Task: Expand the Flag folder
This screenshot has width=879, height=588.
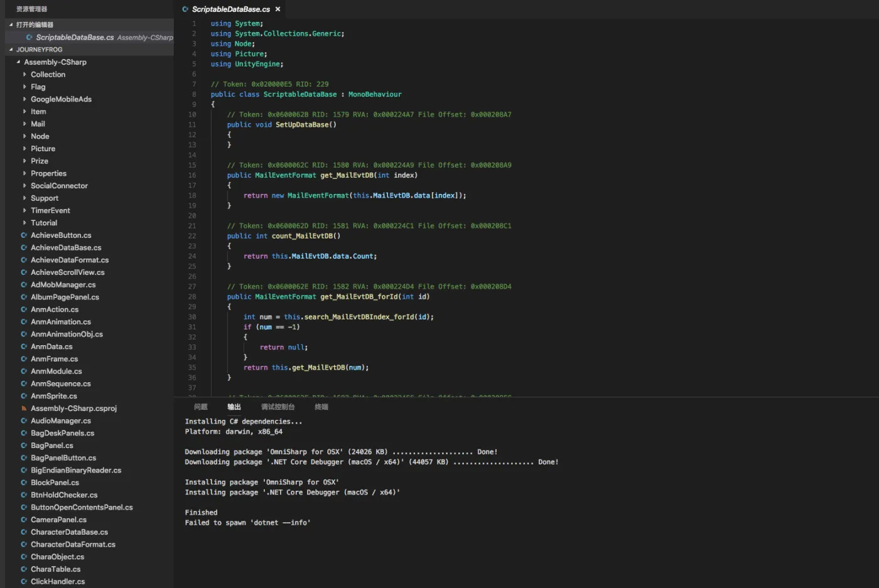Action: (24, 87)
